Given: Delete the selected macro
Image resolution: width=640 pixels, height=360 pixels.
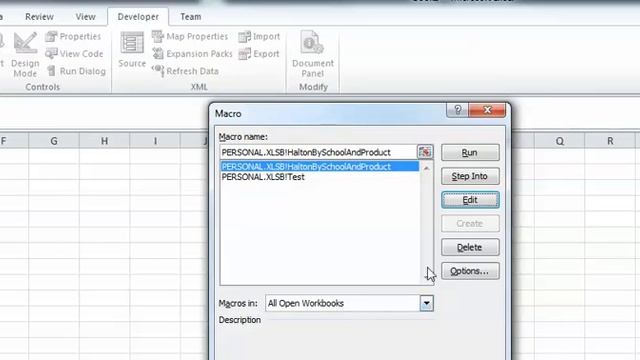Looking at the screenshot, I should click(x=470, y=247).
